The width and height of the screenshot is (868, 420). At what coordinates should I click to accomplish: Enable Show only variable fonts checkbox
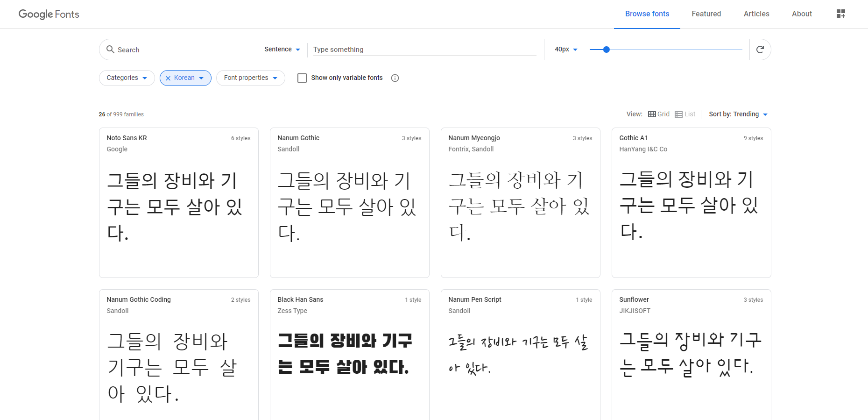click(302, 78)
